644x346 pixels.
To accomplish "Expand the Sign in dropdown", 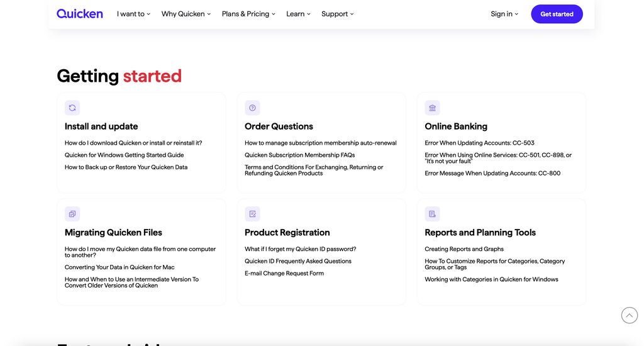I will tap(504, 14).
